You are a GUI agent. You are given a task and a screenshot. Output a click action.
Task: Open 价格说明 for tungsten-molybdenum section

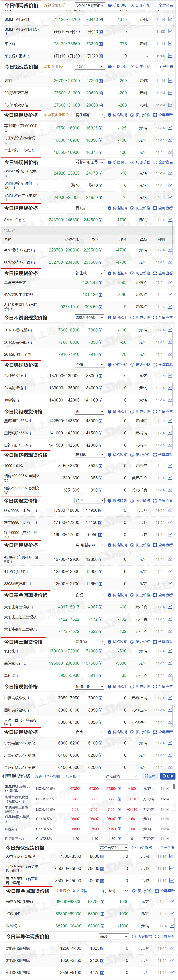point(117,412)
